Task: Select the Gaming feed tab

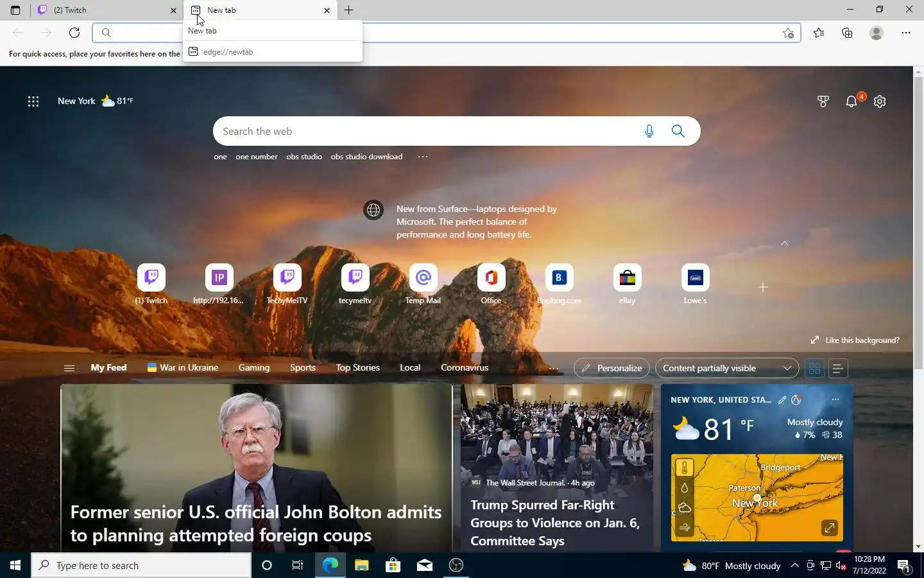Action: (x=254, y=368)
